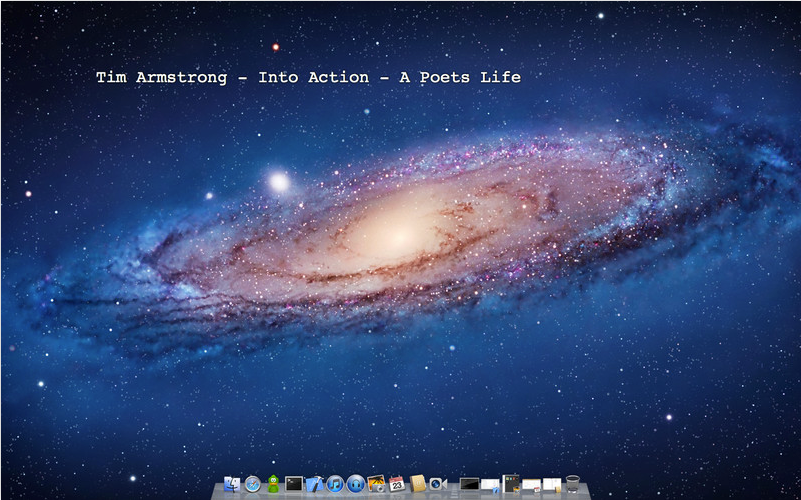Restore minimized iCal window thumbnail in Dock
The height and width of the screenshot is (500, 801).
pos(531,485)
